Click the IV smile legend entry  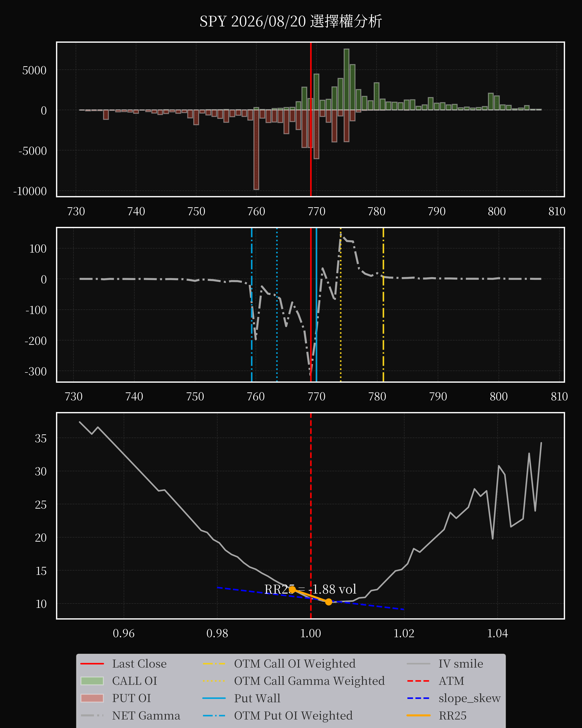click(x=445, y=663)
